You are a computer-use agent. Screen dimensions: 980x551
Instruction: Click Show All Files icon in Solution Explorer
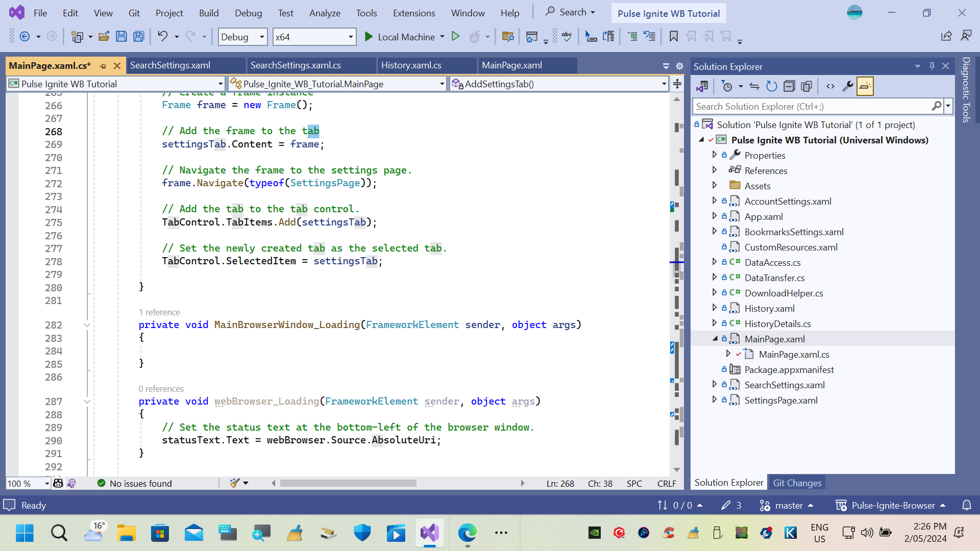click(x=806, y=86)
